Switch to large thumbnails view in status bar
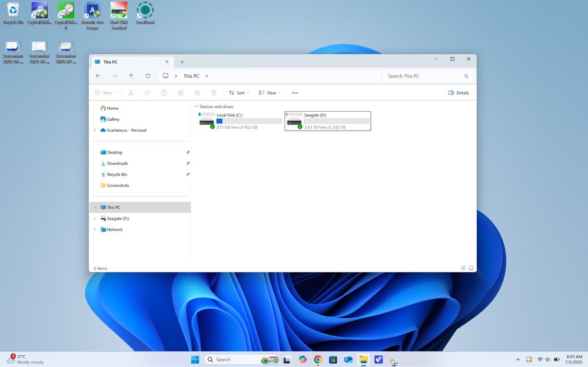Image resolution: width=588 pixels, height=367 pixels. click(x=471, y=268)
